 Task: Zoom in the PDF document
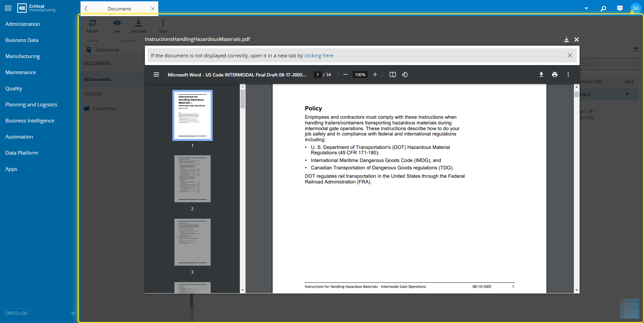click(375, 74)
